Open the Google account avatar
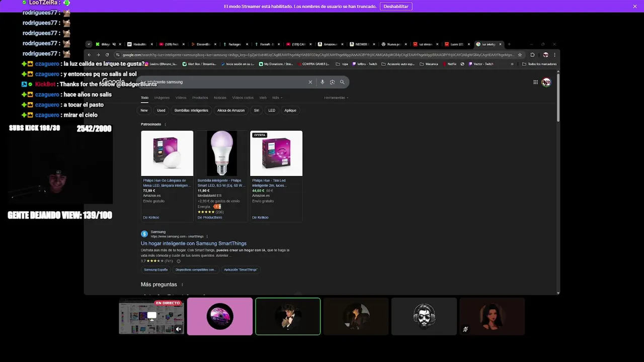 pos(546,82)
